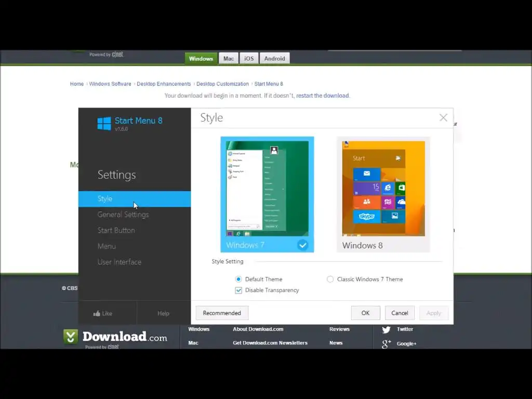This screenshot has width=532, height=399.
Task: Open About Download.com footer link
Action: coord(258,329)
